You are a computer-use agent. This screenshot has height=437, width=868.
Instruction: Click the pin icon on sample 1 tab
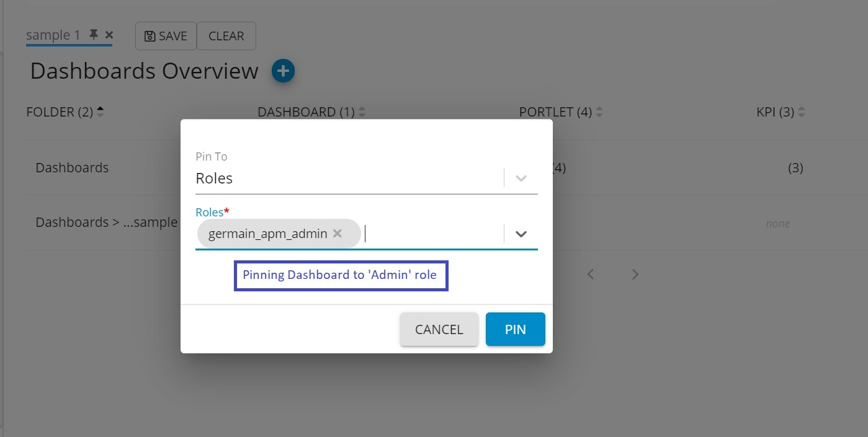(94, 35)
